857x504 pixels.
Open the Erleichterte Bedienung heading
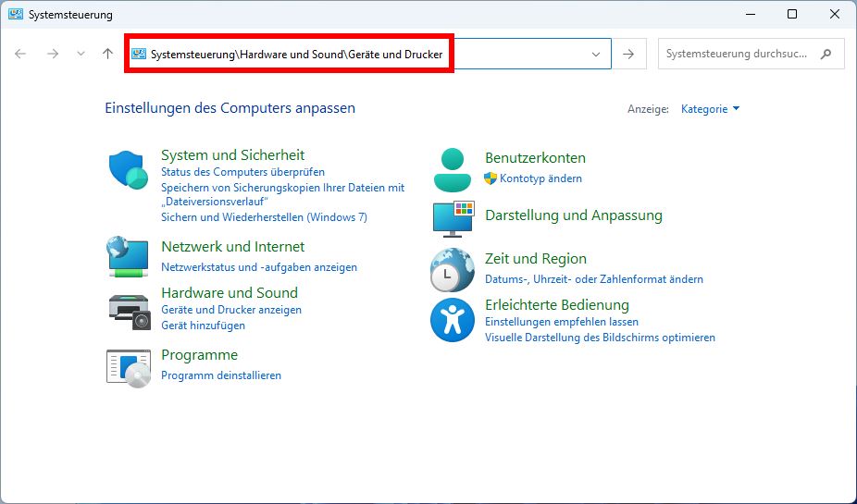557,304
